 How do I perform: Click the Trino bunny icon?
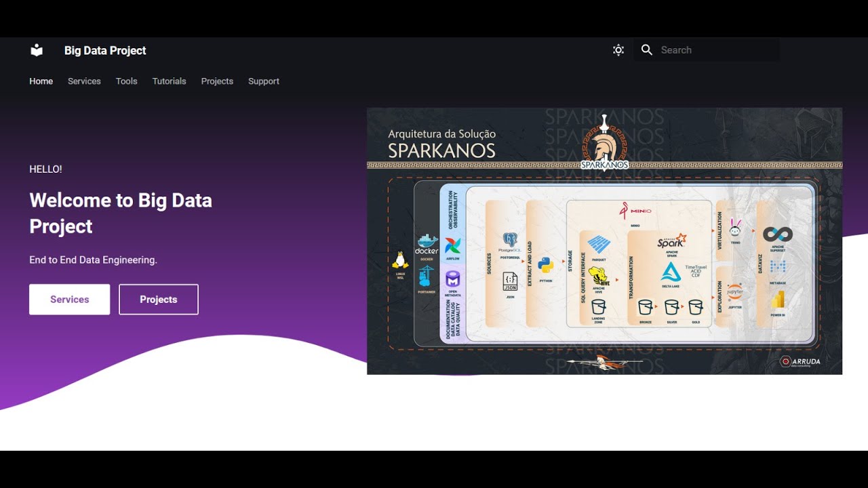point(735,228)
